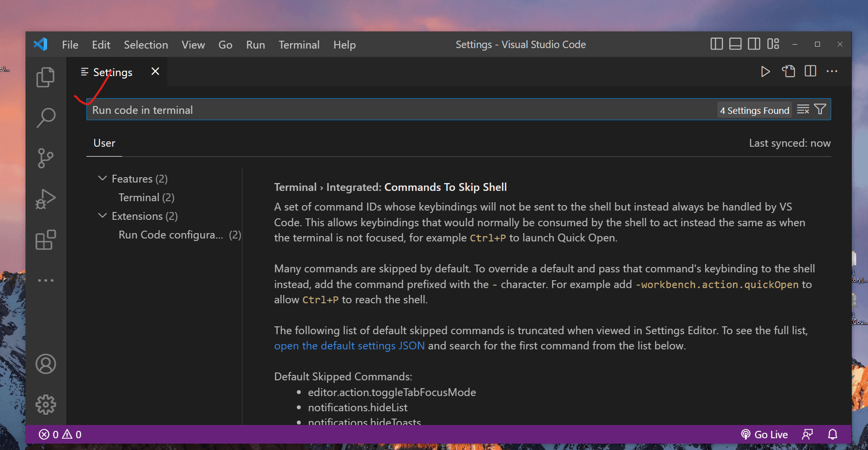Image resolution: width=868 pixels, height=450 pixels.
Task: Open errors and warnings status indicator
Action: (x=60, y=434)
